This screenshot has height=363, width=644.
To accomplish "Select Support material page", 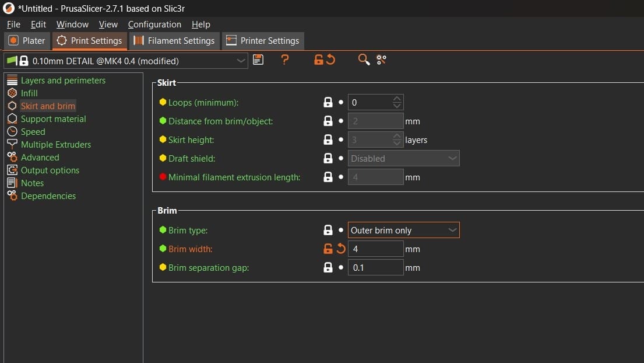I will (54, 119).
